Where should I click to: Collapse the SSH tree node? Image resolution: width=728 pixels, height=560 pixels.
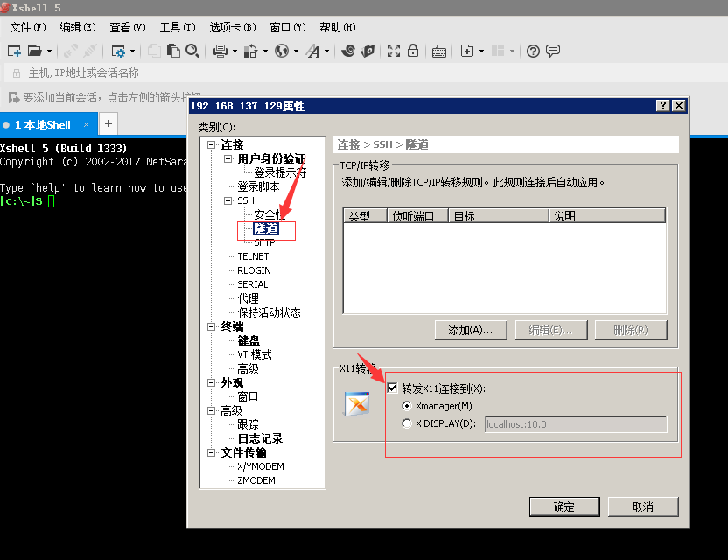point(227,200)
